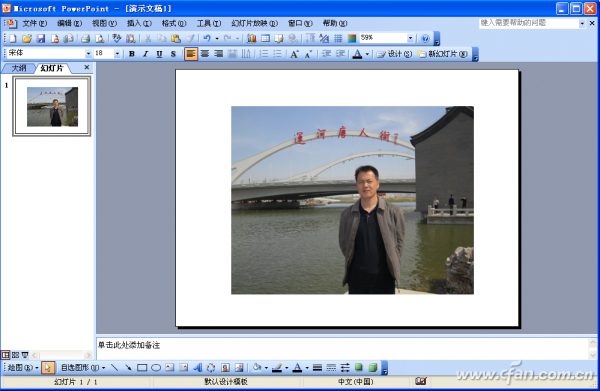Expand the undo history arrow
600x391 pixels.
[217, 38]
